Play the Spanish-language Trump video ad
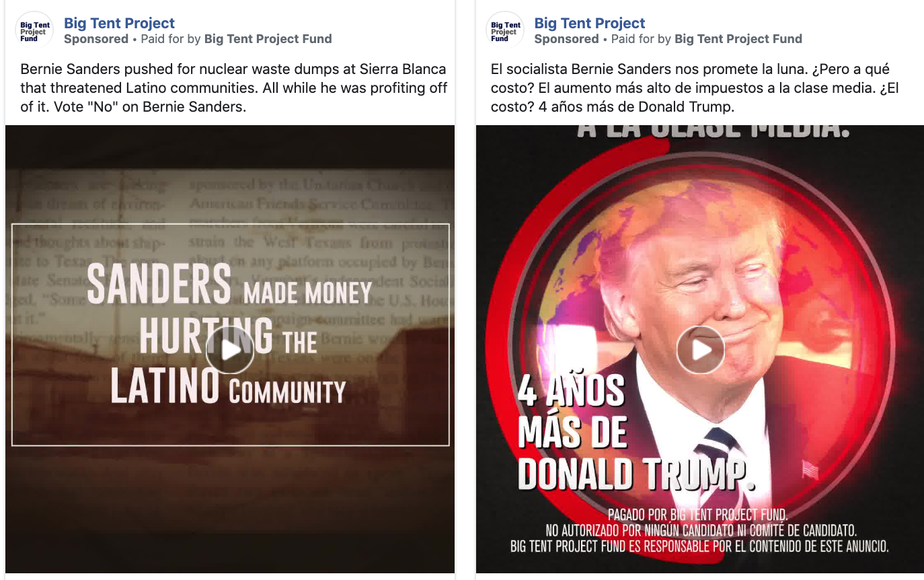Viewport: 924px width, 580px height. [700, 350]
